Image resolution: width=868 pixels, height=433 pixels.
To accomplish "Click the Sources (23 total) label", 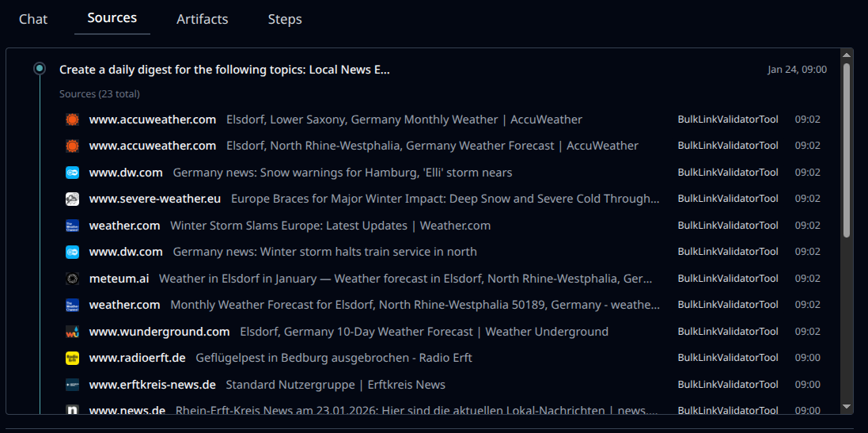I will point(100,94).
